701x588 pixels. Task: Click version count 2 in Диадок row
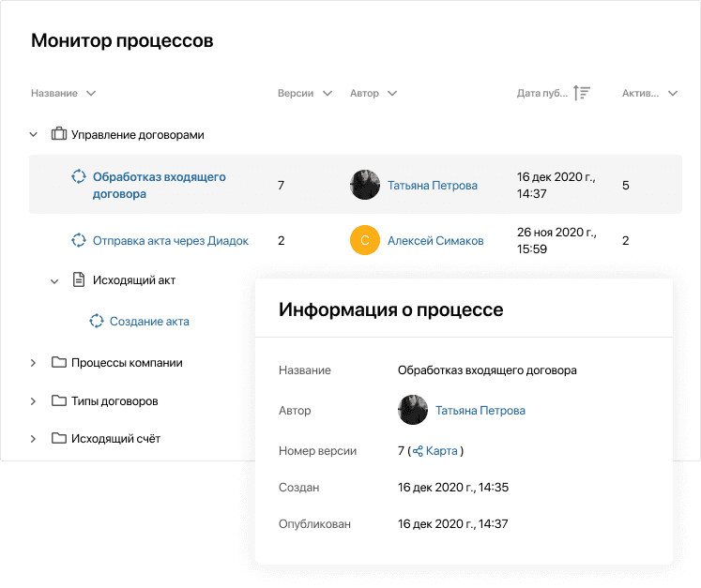(281, 241)
